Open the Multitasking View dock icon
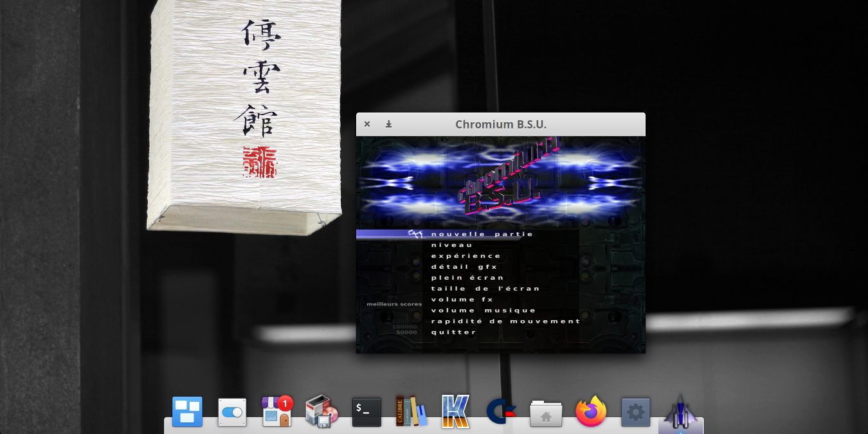 point(187,411)
